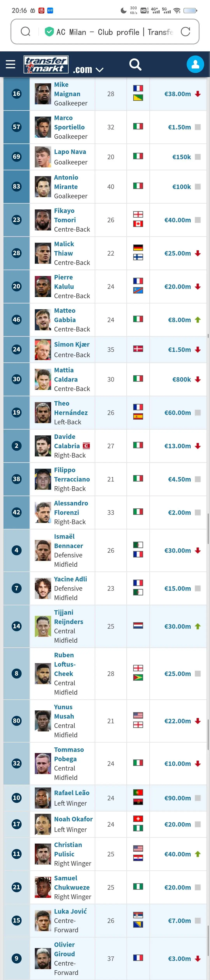Tap the Denmark flag beside Simon Kjær
This screenshot has width=210, height=980.
click(x=138, y=348)
